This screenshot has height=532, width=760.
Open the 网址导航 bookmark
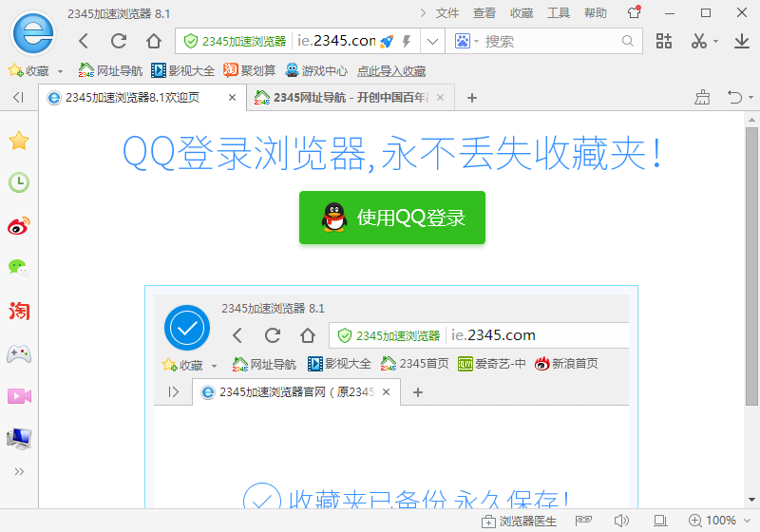(x=110, y=70)
